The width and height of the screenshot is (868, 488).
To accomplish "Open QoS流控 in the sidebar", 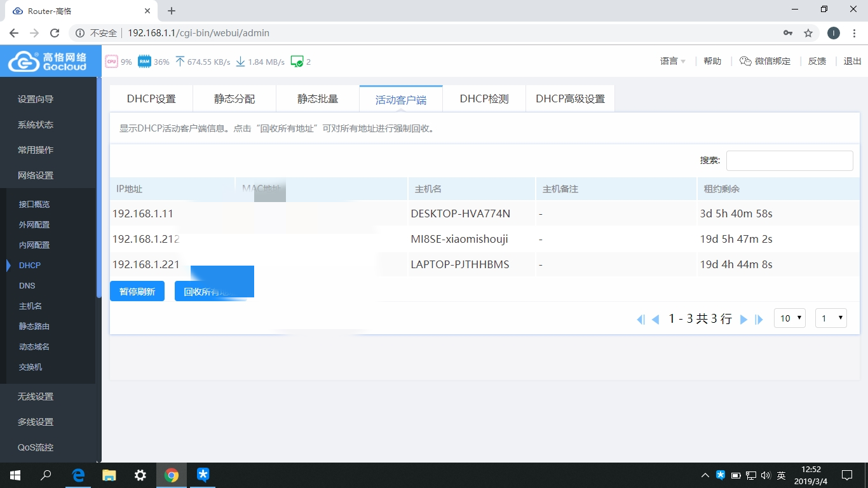I will click(36, 447).
